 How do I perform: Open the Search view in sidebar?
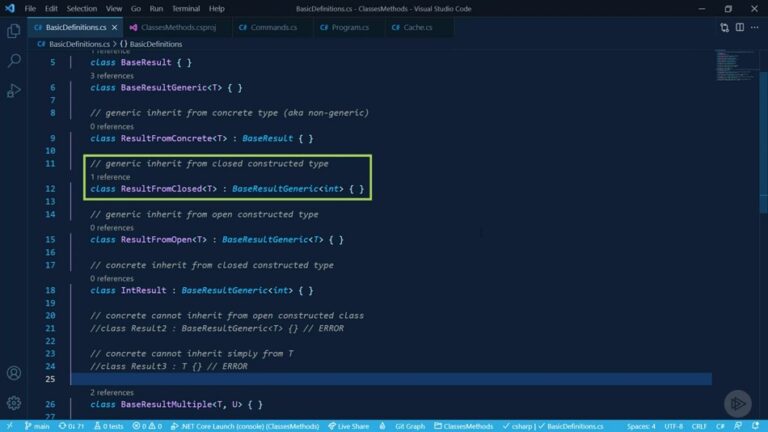pyautogui.click(x=14, y=61)
